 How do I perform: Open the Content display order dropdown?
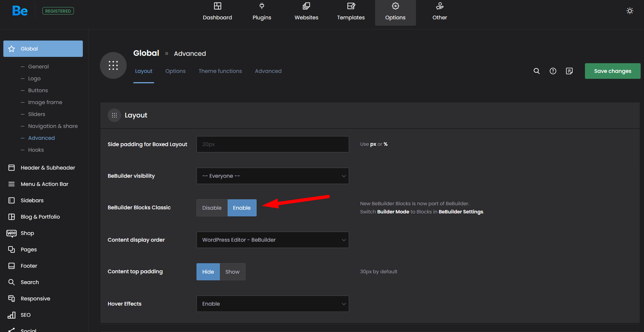273,240
